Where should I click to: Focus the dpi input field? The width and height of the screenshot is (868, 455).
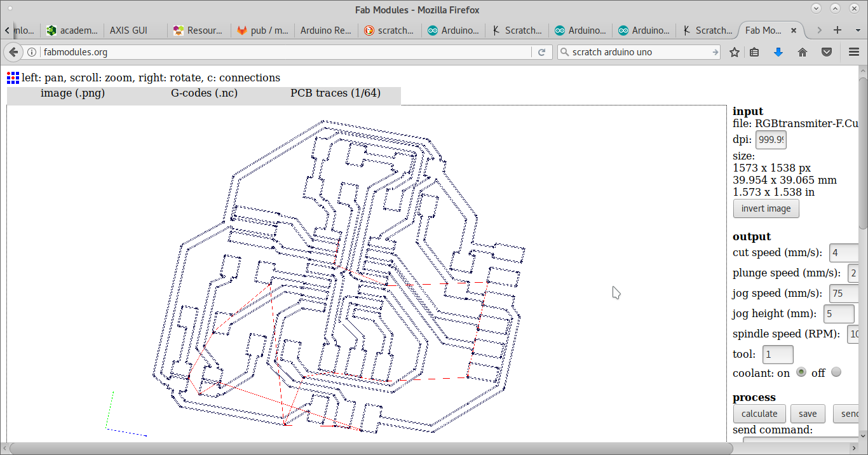tap(771, 140)
